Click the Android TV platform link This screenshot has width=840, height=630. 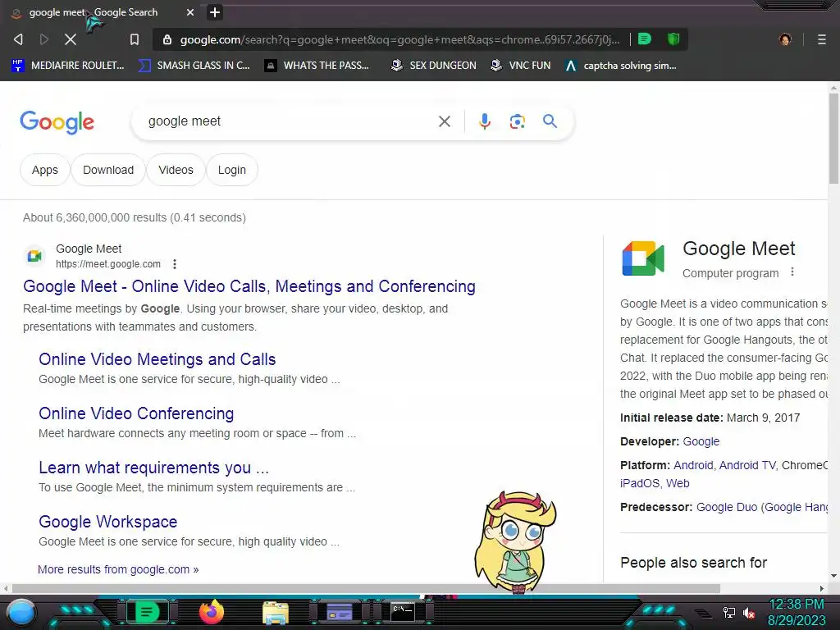(747, 465)
